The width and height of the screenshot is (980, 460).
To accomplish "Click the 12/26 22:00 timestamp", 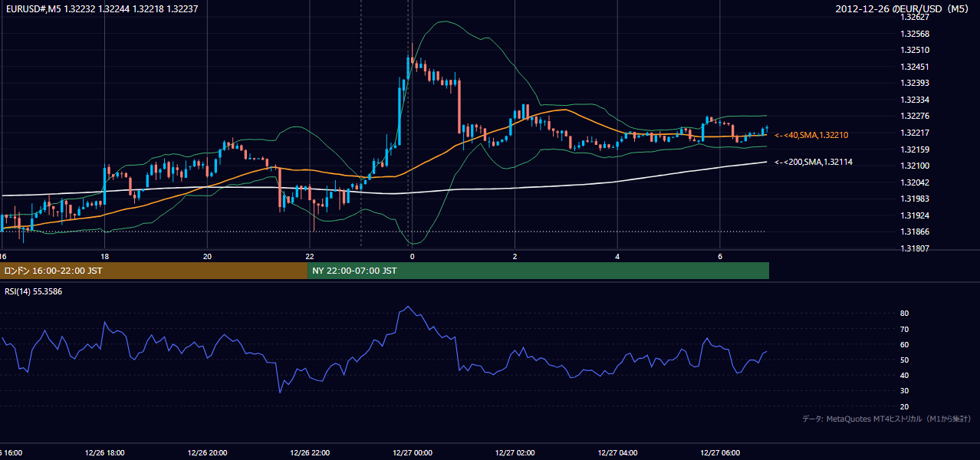I will tap(310, 452).
